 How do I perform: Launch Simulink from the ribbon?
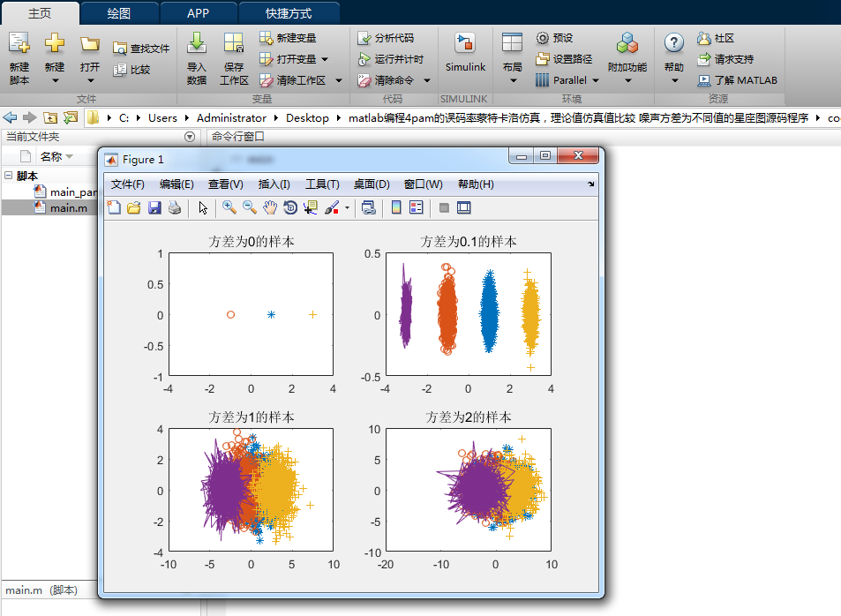click(465, 53)
